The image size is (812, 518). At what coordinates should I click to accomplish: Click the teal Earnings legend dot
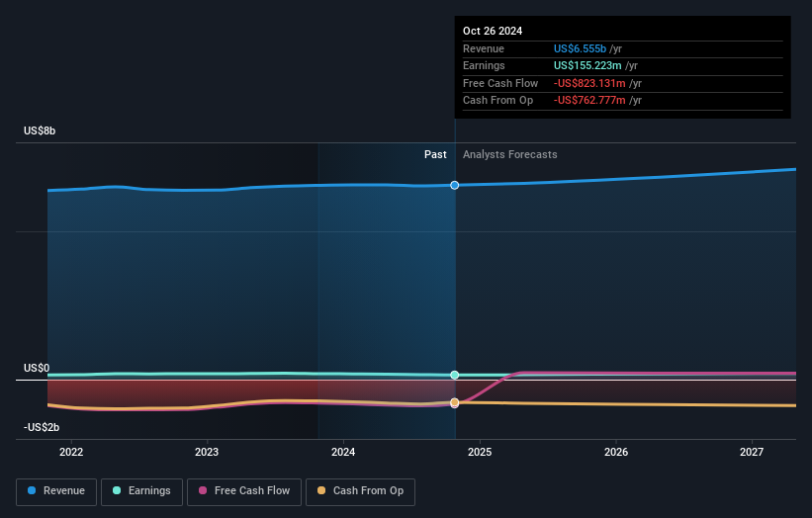[x=117, y=490]
